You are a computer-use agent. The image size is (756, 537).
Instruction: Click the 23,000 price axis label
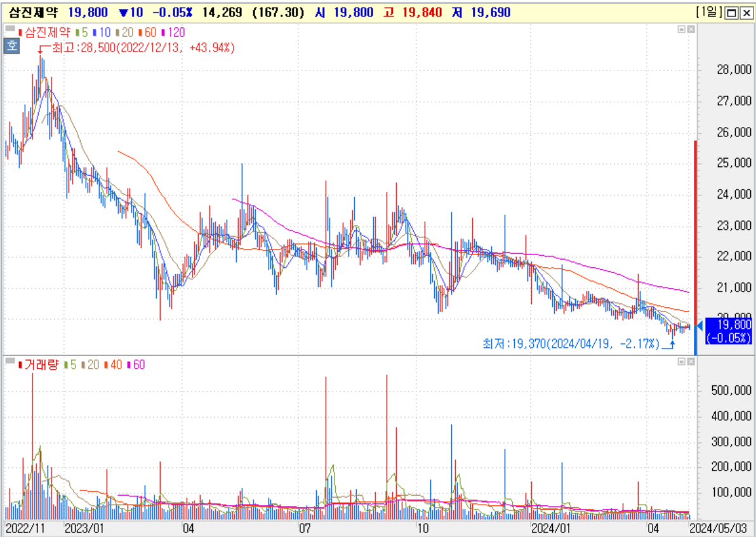pyautogui.click(x=734, y=225)
